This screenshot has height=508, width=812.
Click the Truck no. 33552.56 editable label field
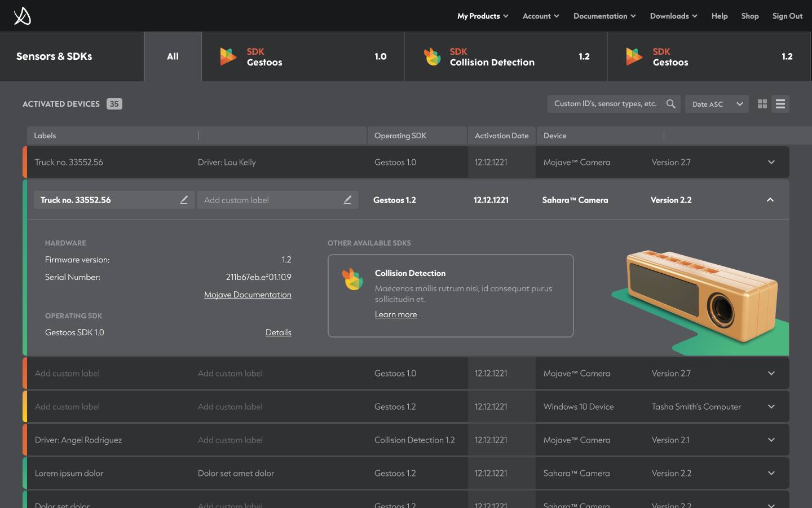point(114,200)
